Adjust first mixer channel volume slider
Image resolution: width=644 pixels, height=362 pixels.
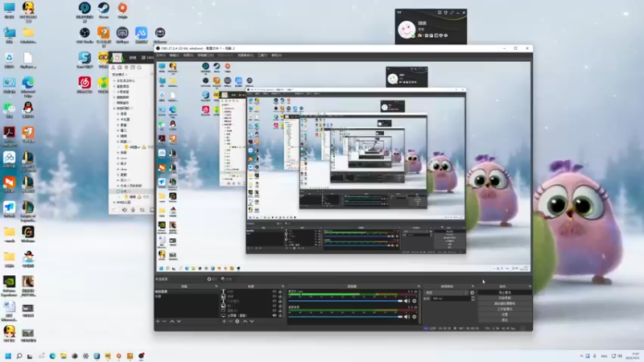(345, 301)
